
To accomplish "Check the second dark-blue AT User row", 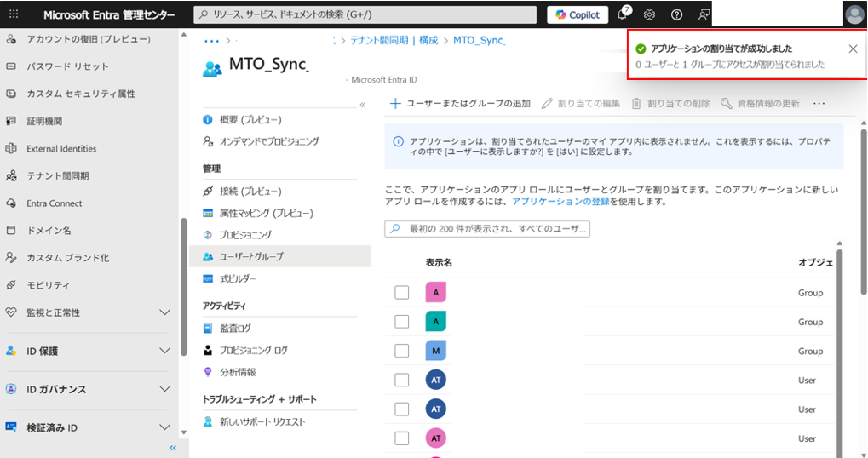I will [402, 409].
